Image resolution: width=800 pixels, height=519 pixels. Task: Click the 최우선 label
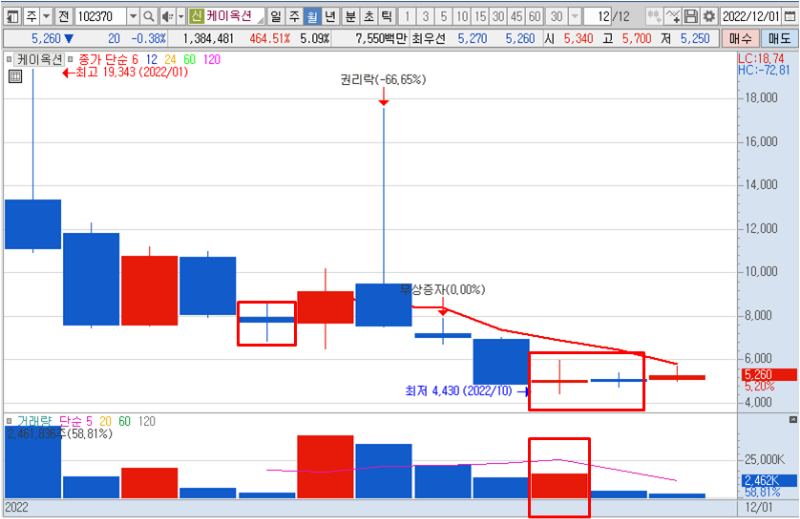(x=428, y=39)
